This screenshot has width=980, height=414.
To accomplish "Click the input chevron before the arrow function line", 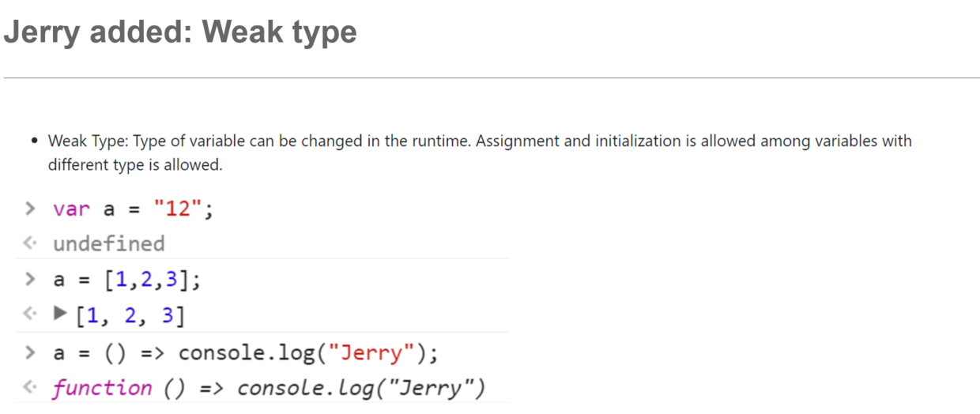I will point(30,352).
